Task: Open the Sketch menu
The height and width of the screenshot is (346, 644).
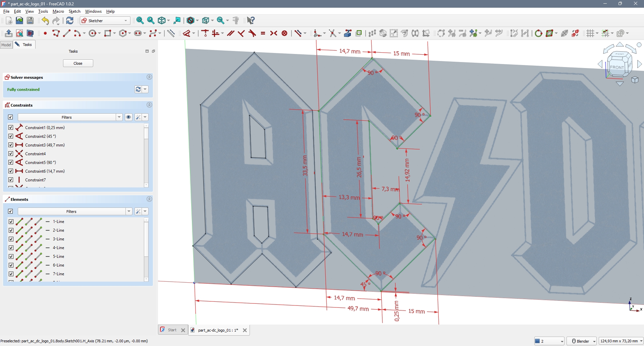Action: coord(74,11)
